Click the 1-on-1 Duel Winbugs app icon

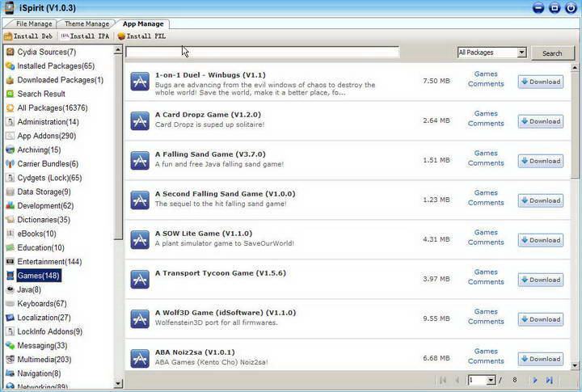click(140, 82)
